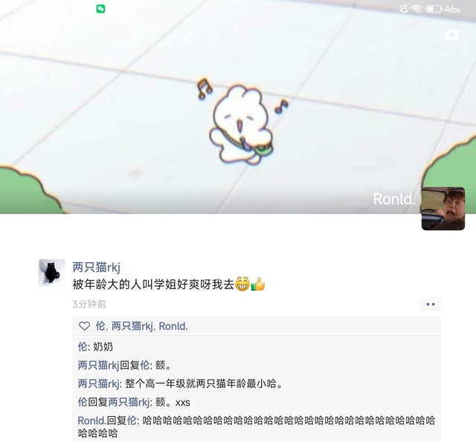Tap the heart likes icon
Screen dimensions: 476x448
pyautogui.click(x=84, y=326)
